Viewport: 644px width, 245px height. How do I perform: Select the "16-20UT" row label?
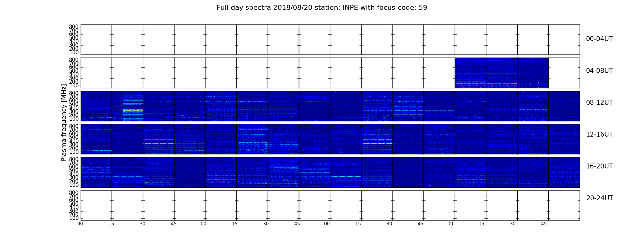(x=599, y=166)
